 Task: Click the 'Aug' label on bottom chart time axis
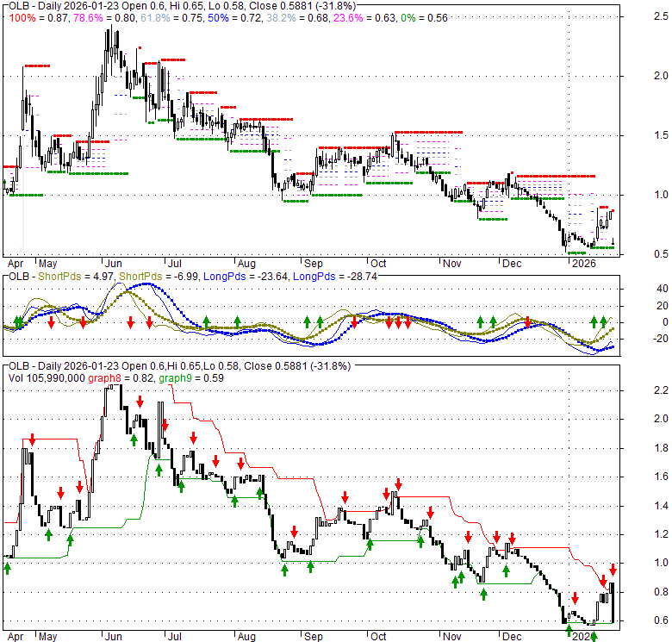[x=246, y=637]
